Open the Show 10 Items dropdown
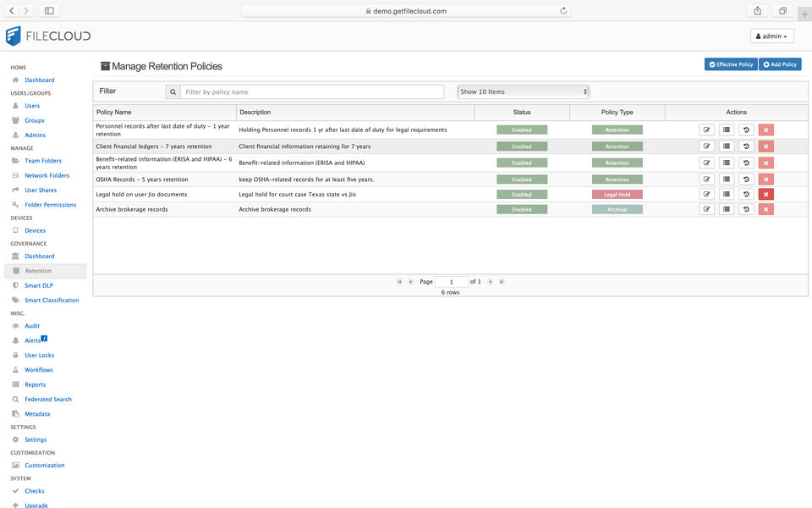Screen dimensions: 812x508 click(x=523, y=91)
